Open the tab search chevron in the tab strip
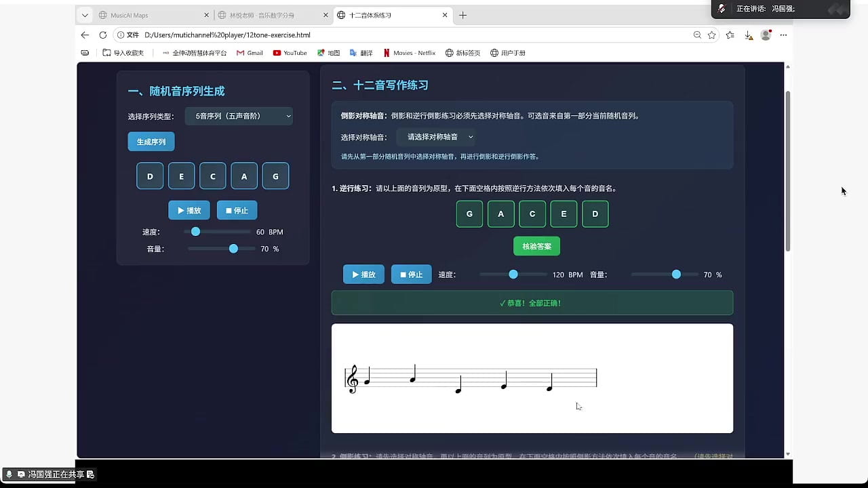 point(85,15)
